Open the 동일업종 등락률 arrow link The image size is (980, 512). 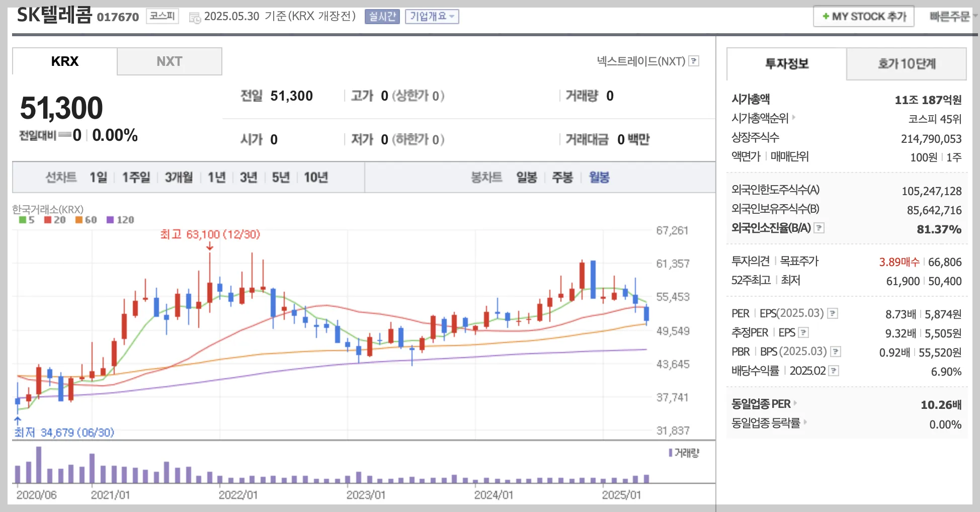pos(805,422)
